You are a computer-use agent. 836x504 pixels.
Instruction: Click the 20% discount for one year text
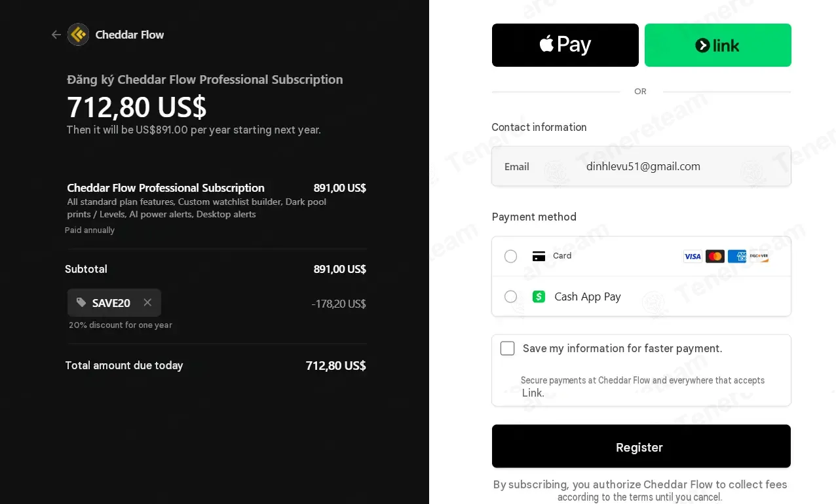pyautogui.click(x=121, y=325)
